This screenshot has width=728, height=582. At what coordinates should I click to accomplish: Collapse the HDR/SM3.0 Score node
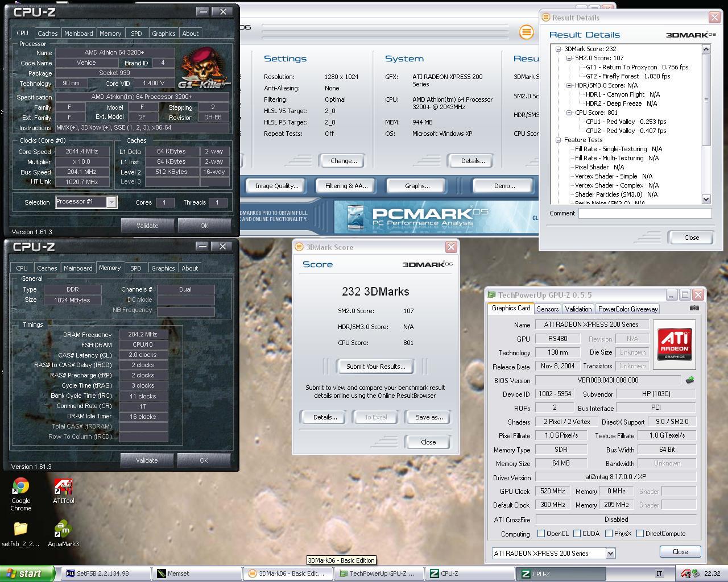coord(569,85)
